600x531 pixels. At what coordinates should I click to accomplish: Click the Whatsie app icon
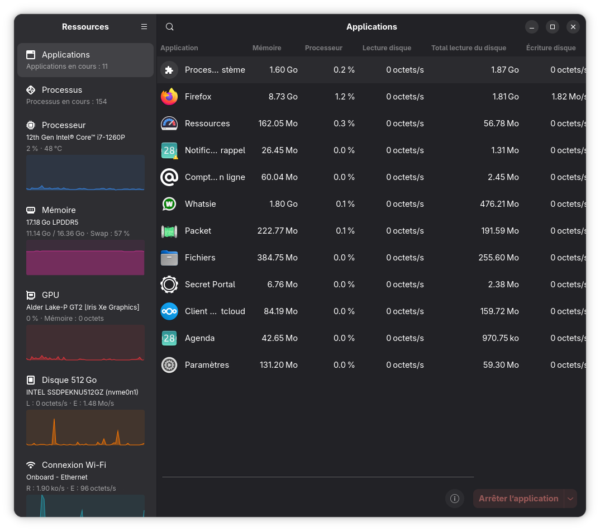pyautogui.click(x=169, y=204)
